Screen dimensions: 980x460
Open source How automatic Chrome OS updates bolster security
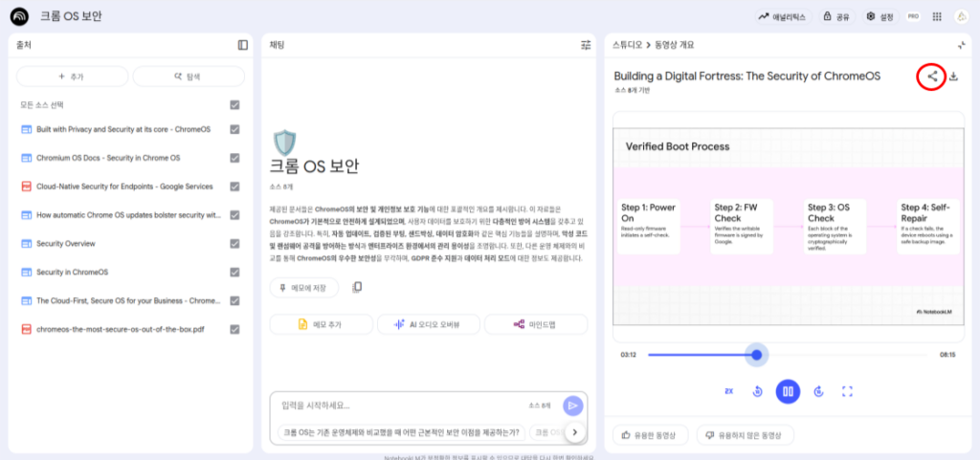click(x=128, y=215)
